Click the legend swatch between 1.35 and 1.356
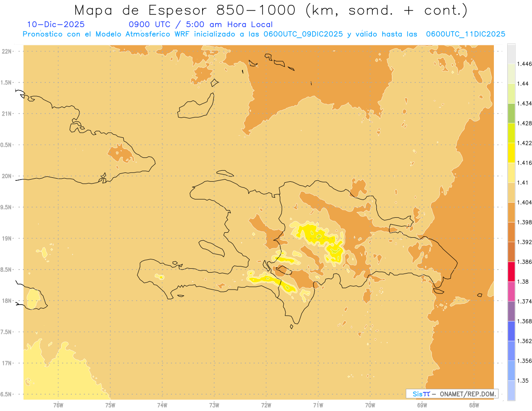 (511, 371)
